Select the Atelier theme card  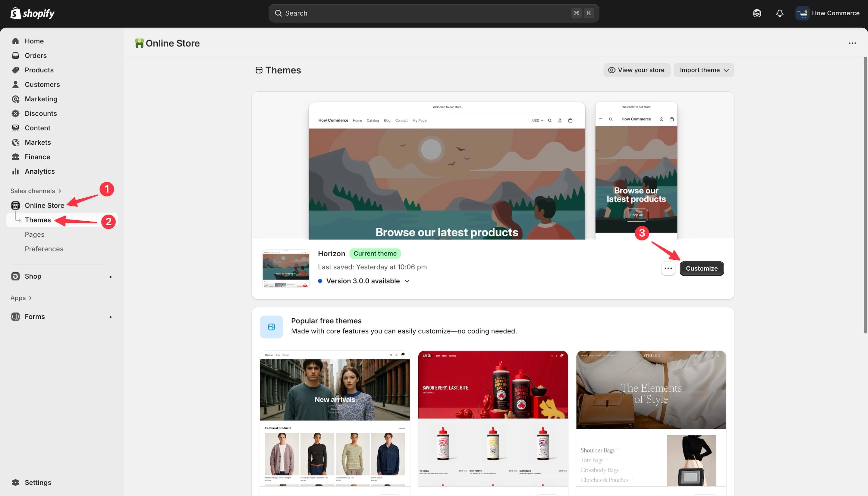[x=651, y=418]
